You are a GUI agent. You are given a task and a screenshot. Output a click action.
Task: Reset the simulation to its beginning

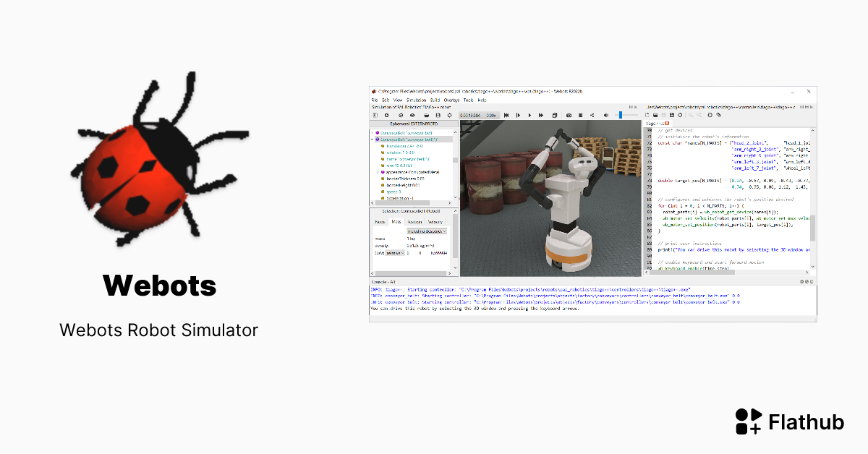(506, 115)
